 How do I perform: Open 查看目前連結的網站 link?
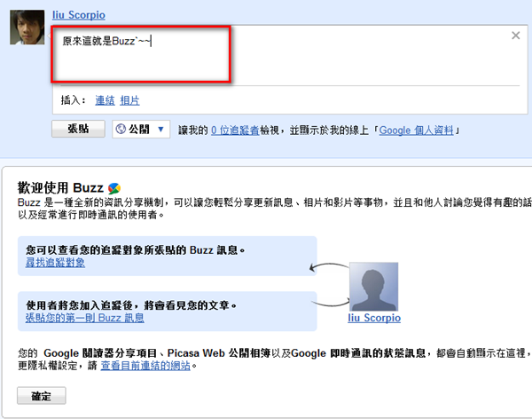point(145,366)
